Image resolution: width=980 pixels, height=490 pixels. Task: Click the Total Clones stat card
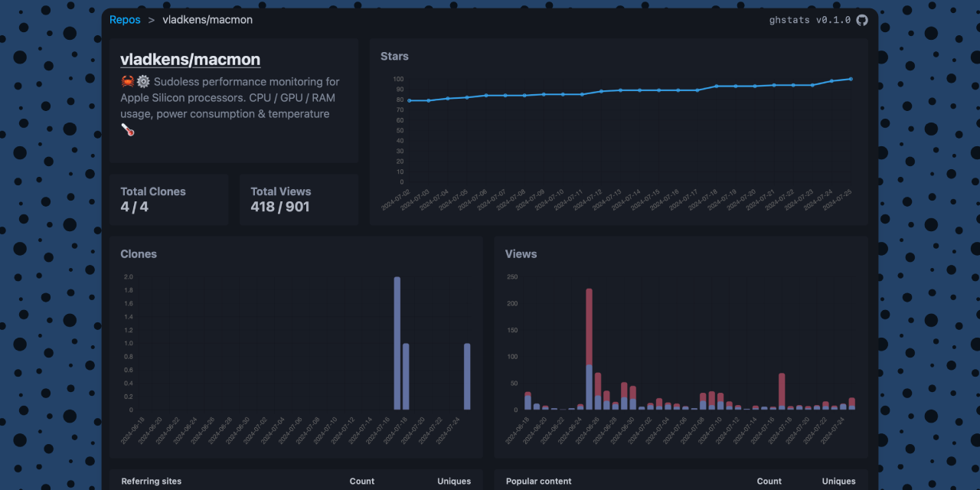tap(168, 199)
